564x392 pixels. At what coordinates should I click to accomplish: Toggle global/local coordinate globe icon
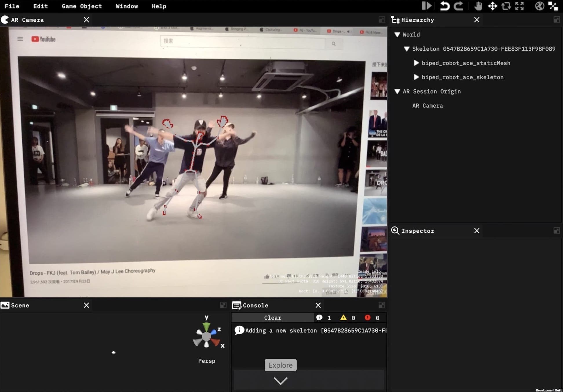pyautogui.click(x=539, y=6)
